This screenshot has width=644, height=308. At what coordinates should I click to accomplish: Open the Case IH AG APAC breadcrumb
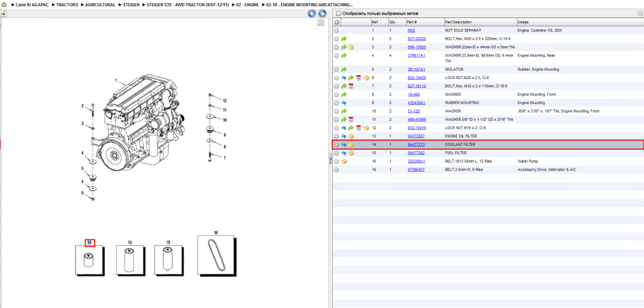tap(32, 5)
